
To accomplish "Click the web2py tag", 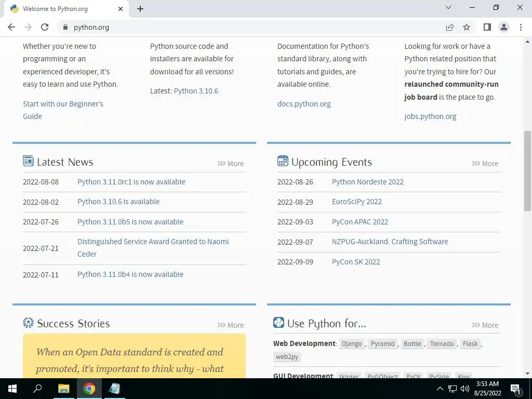I will [287, 357].
